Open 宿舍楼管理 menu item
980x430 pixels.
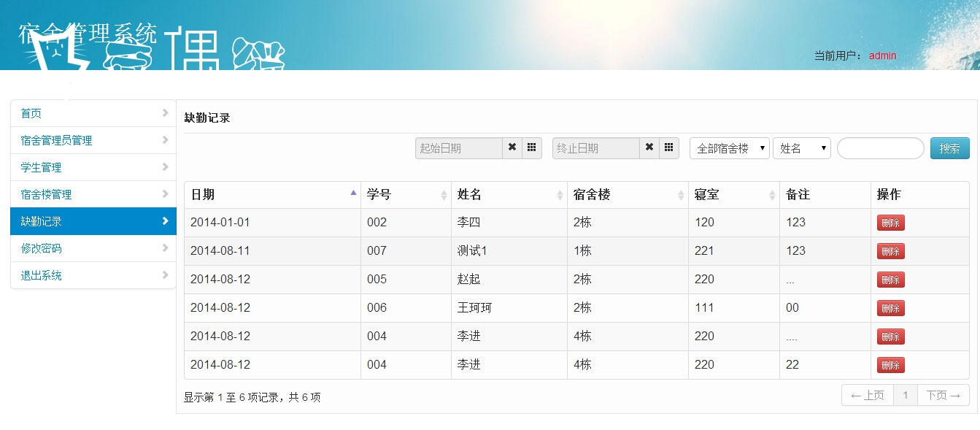click(93, 194)
